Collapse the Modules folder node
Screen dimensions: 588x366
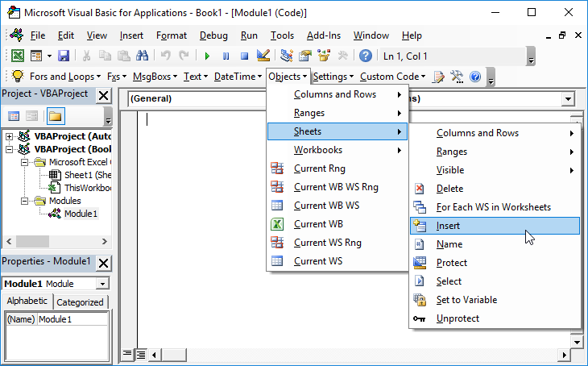23,201
